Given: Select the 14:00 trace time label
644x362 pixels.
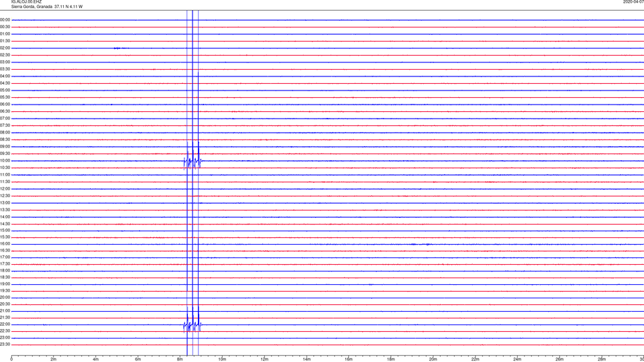Looking at the screenshot, I should (5, 217).
